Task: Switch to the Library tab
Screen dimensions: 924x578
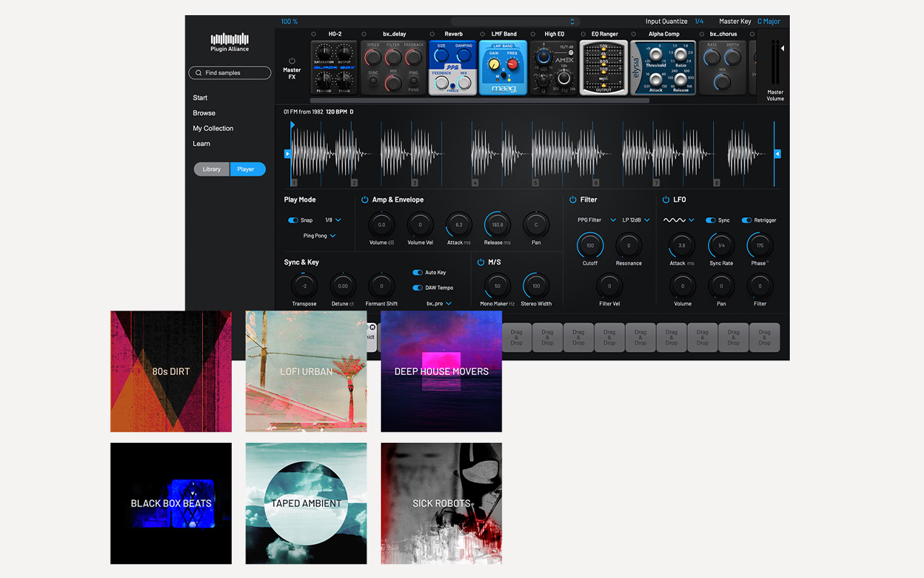Action: (x=211, y=169)
